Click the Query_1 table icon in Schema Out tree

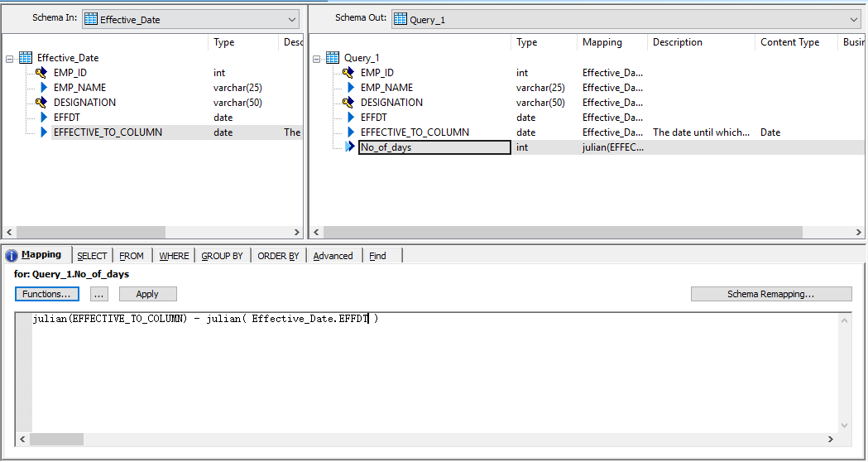333,58
